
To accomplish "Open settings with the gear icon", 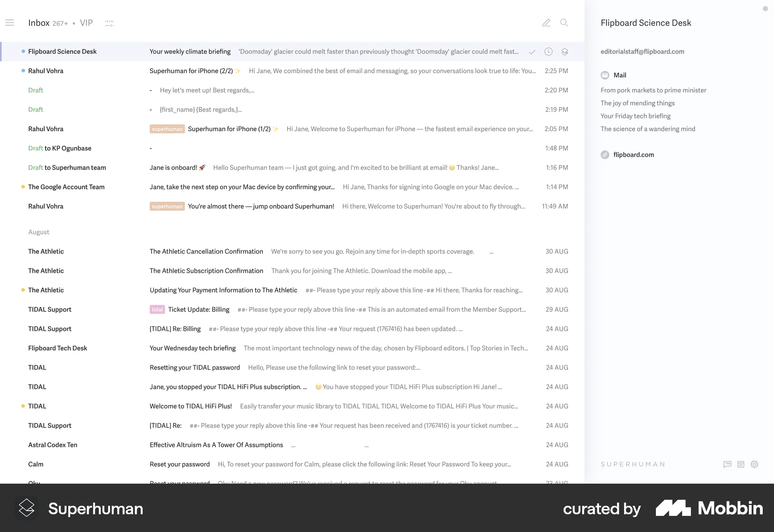I will (x=754, y=464).
